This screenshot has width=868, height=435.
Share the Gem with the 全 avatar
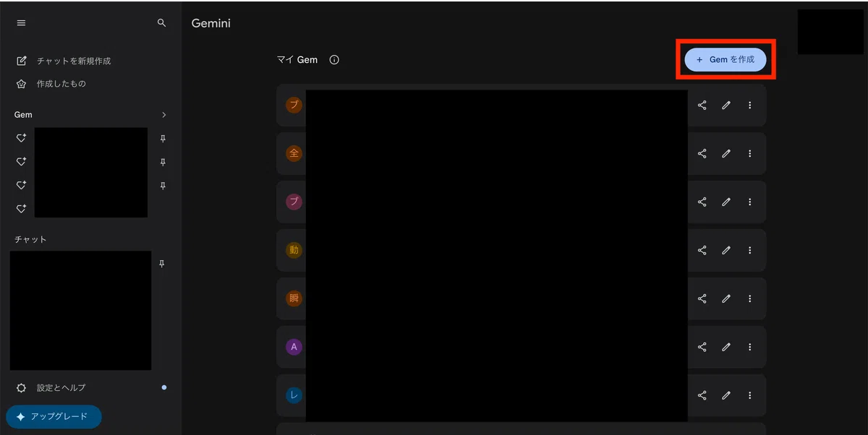[702, 153]
